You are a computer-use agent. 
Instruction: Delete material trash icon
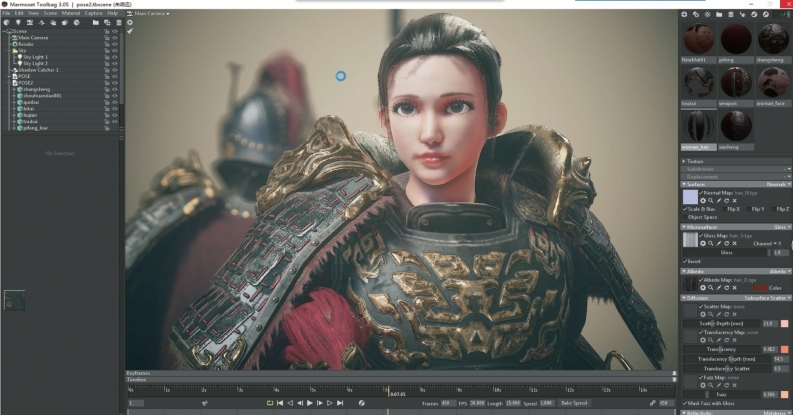(730, 15)
